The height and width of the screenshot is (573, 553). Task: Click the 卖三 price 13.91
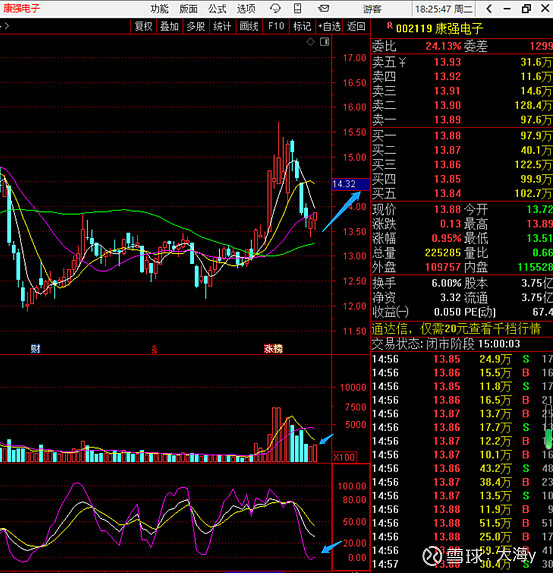pyautogui.click(x=447, y=91)
